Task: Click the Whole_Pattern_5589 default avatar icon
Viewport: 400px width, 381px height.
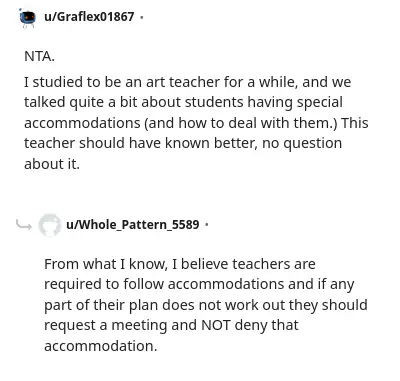Action: 49,225
